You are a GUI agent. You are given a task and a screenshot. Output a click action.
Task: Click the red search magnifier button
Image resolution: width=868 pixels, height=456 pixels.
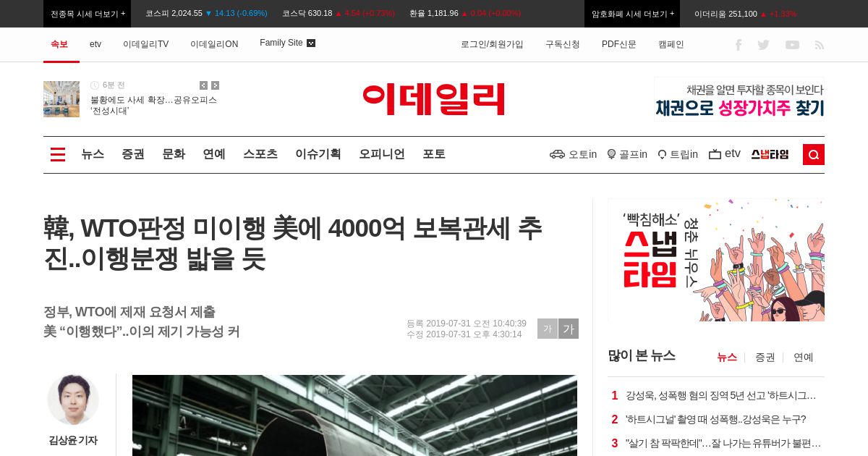pos(814,154)
